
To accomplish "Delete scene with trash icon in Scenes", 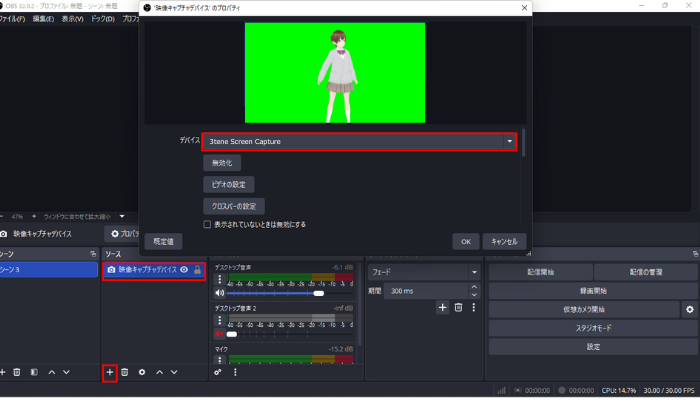I will (17, 372).
